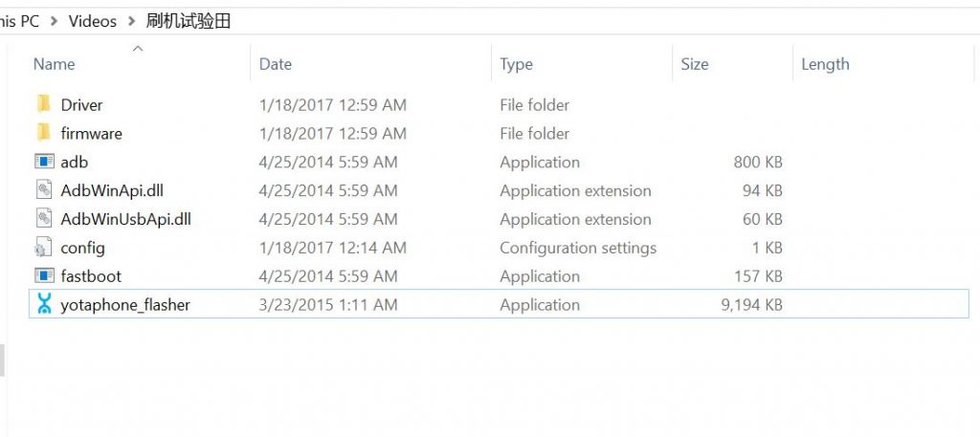Click the Driver folder icon

tap(44, 104)
